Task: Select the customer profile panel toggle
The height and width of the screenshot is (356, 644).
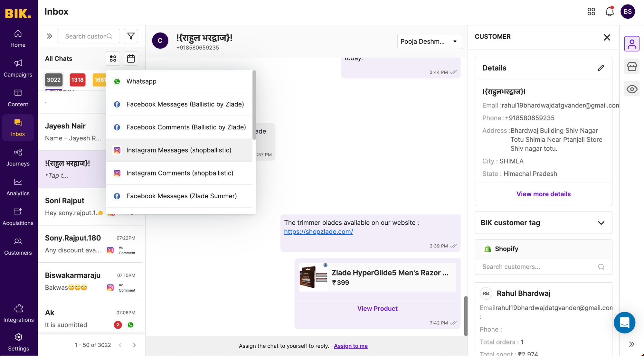Action: (x=632, y=43)
